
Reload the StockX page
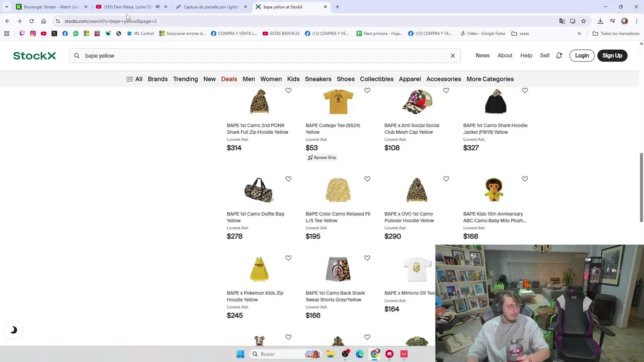[31, 21]
